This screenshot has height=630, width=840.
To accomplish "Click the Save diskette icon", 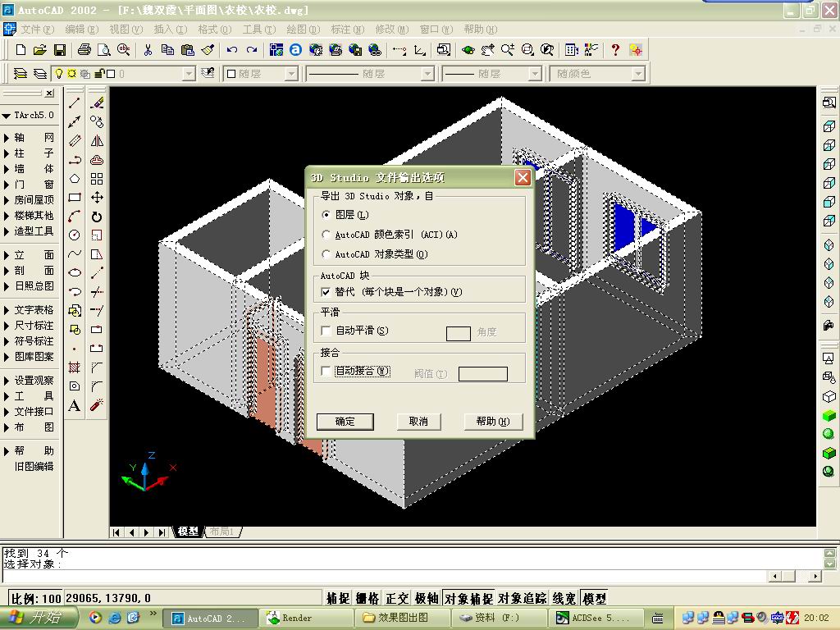I will click(59, 50).
